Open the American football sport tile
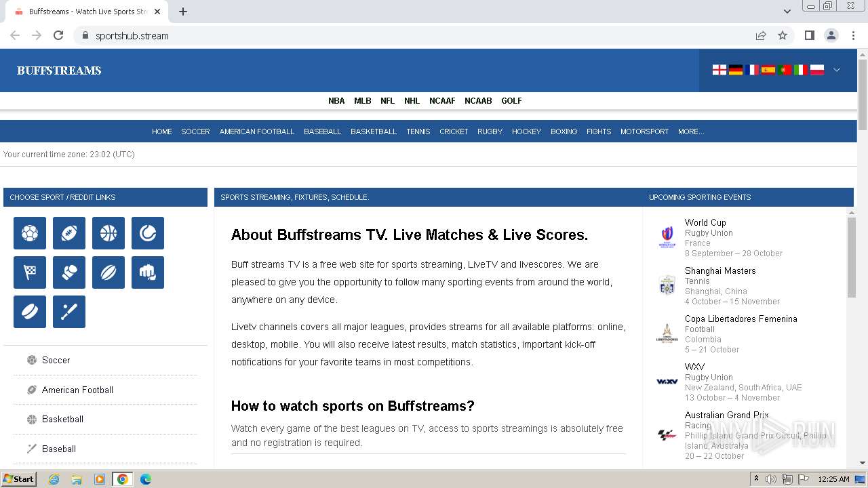This screenshot has width=868, height=488. [69, 233]
